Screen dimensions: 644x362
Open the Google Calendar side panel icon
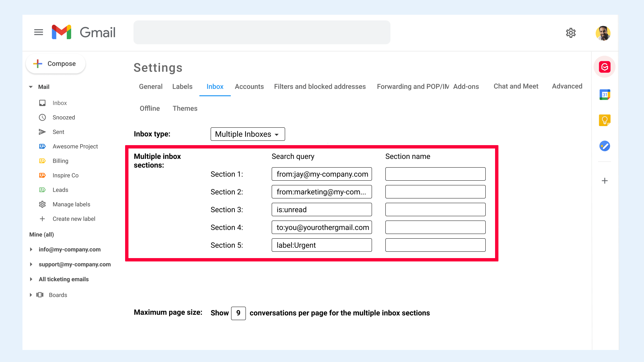click(604, 95)
